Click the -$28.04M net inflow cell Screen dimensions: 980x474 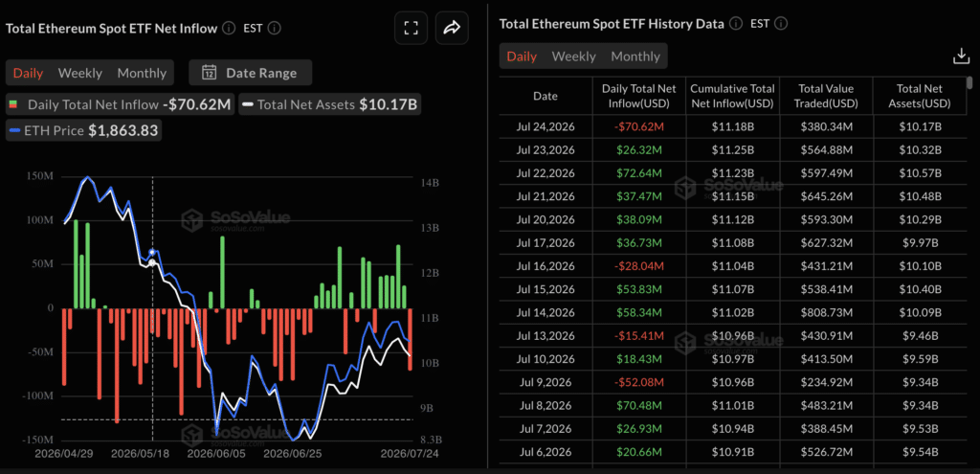pos(638,266)
